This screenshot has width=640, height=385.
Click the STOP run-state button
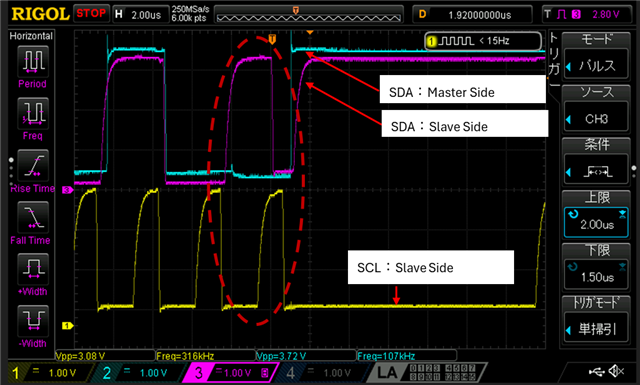click(x=91, y=13)
